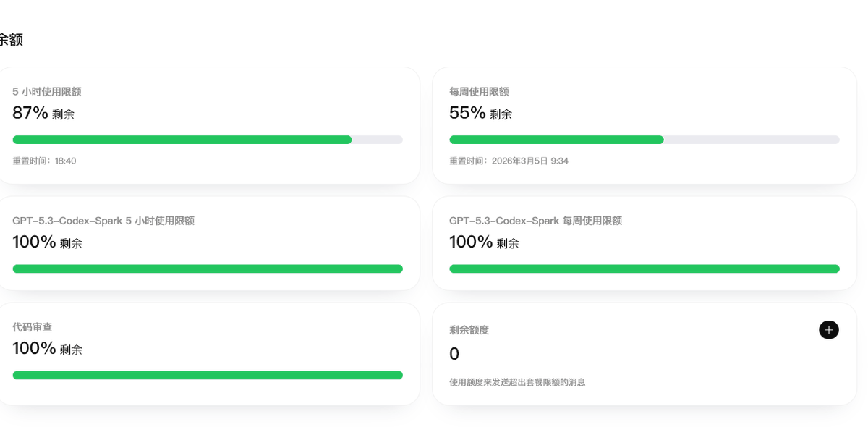Click the 剩余额度 label
This screenshot has height=427, width=868.
pos(469,330)
